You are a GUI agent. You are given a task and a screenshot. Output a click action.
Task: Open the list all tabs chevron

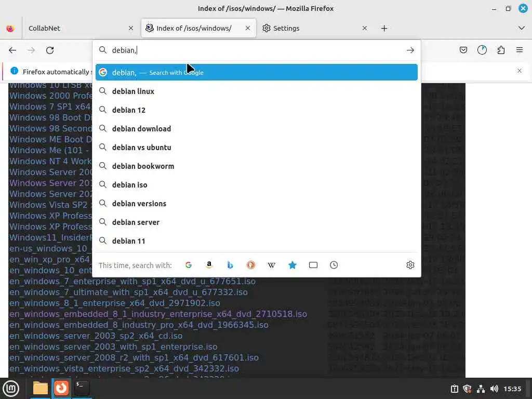pos(522,28)
